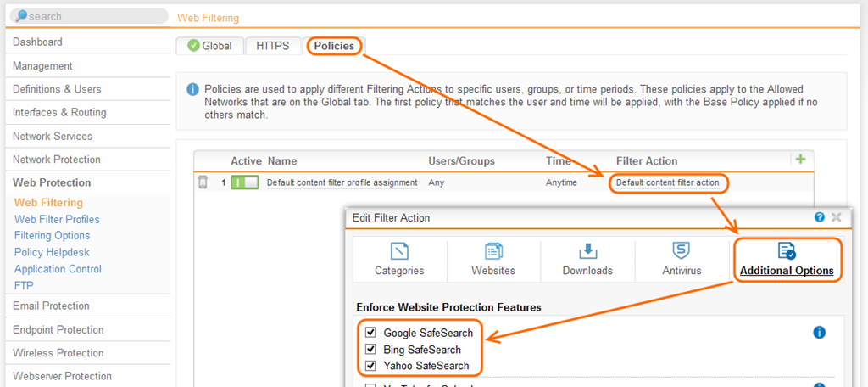This screenshot has height=387, width=868.
Task: Expand Definitions & Users in sidebar
Action: (x=57, y=89)
